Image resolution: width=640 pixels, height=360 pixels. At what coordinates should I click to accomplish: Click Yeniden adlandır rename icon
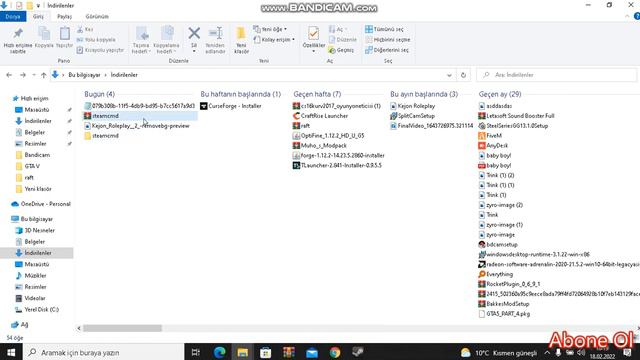pyautogui.click(x=215, y=33)
